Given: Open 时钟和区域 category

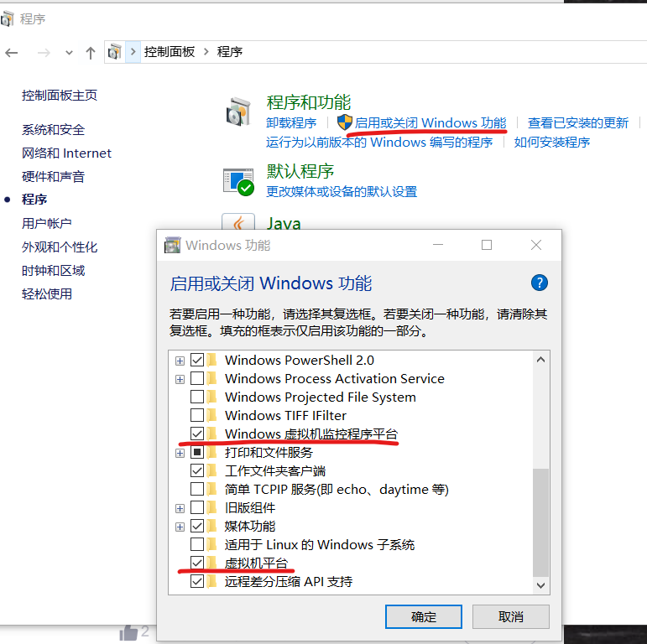Looking at the screenshot, I should (53, 270).
